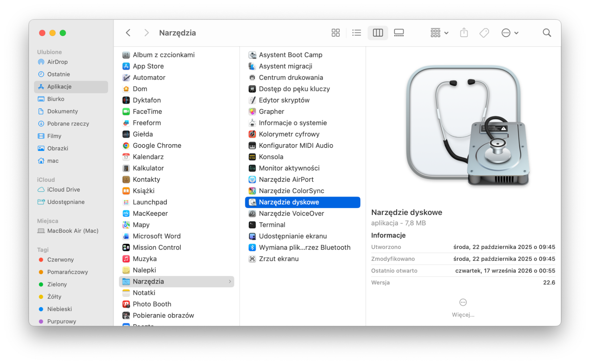
Task: Select Monitor aktywności utility
Action: (303, 168)
